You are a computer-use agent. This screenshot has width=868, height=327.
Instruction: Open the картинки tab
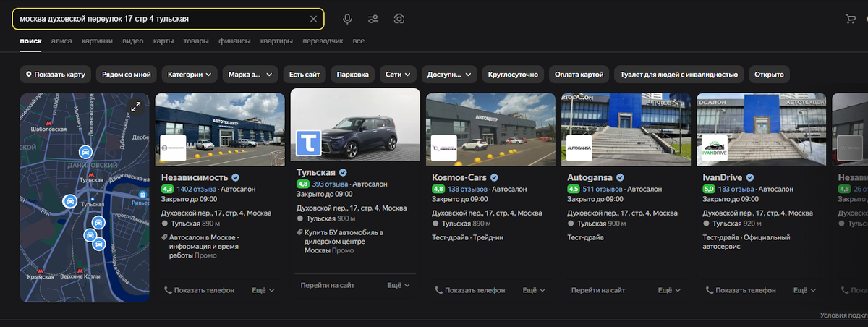click(97, 41)
